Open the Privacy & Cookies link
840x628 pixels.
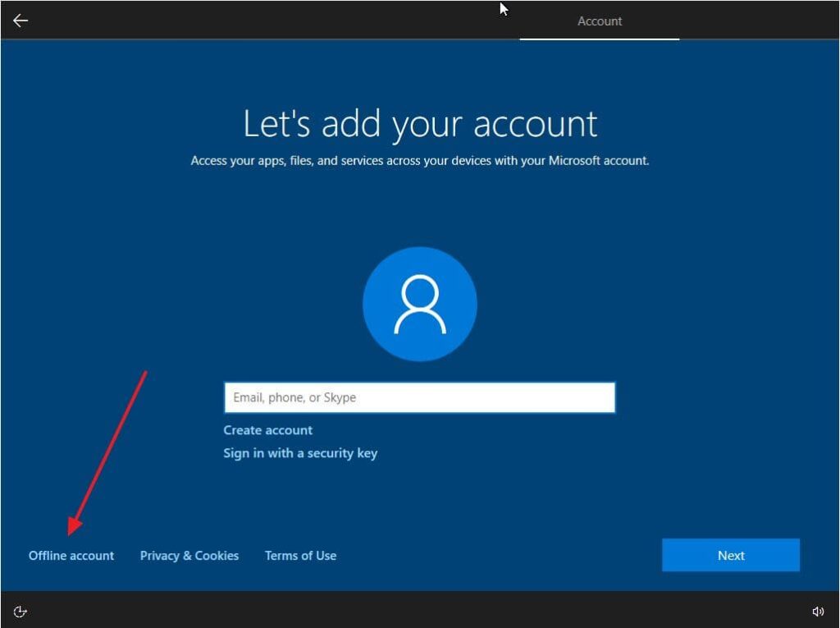click(x=189, y=556)
